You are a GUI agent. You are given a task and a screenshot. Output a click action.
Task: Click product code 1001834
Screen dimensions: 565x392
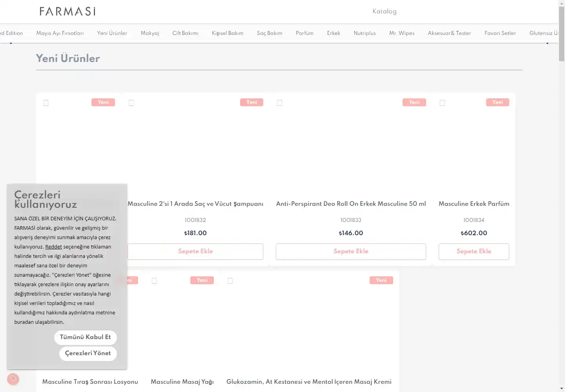tap(474, 220)
